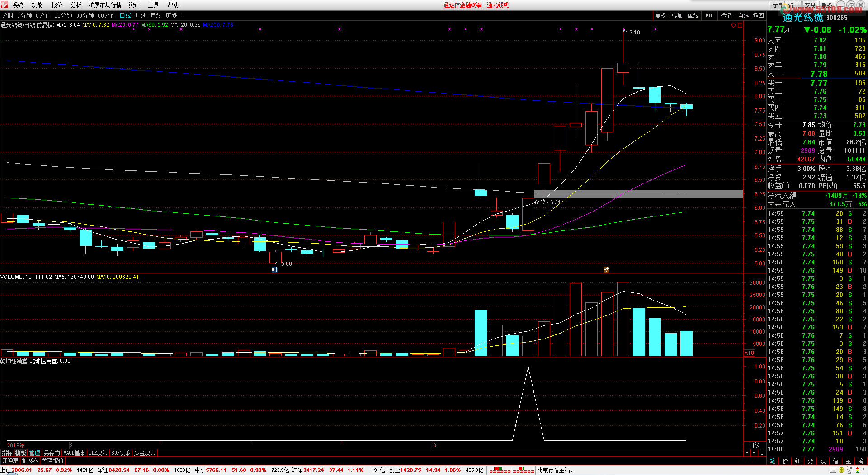
Task: Click 另存为 to save template
Action: pos(52,453)
